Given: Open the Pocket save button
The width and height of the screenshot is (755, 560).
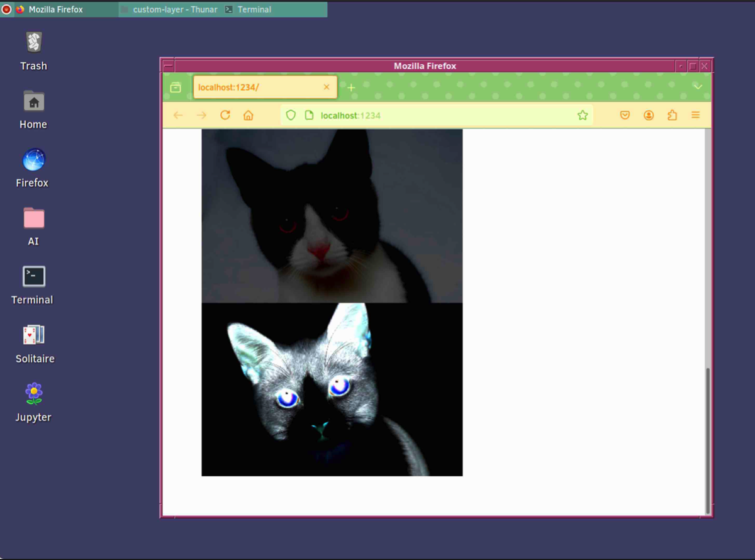Looking at the screenshot, I should (x=625, y=115).
